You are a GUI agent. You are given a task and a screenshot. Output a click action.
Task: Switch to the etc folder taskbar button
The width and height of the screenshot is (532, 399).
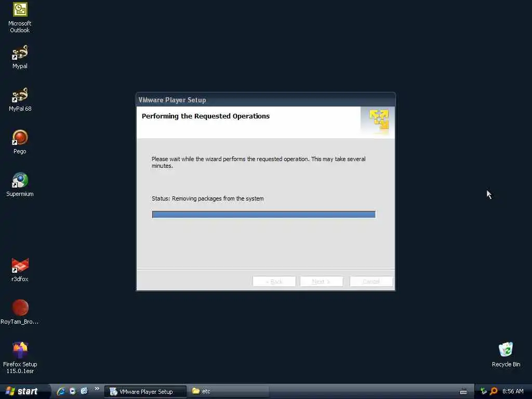click(x=229, y=392)
